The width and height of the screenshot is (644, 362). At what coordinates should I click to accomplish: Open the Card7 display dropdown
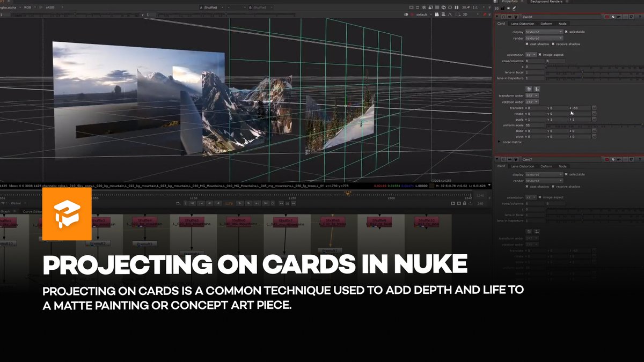tap(544, 174)
